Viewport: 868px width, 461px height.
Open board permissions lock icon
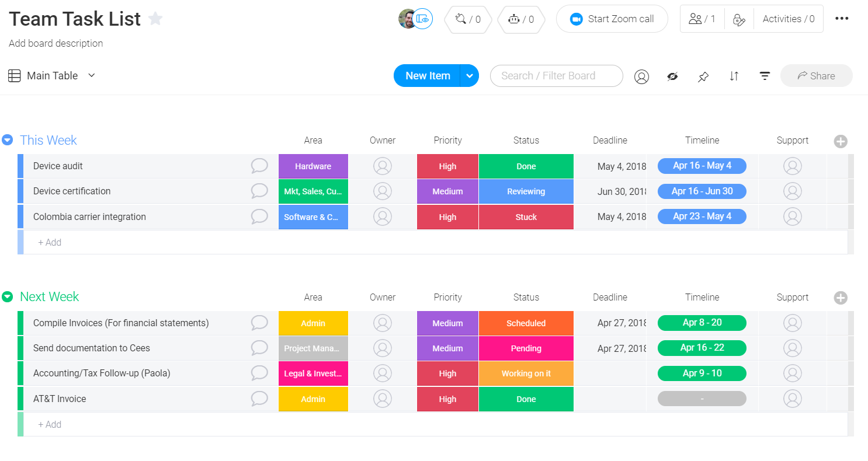pyautogui.click(x=739, y=19)
